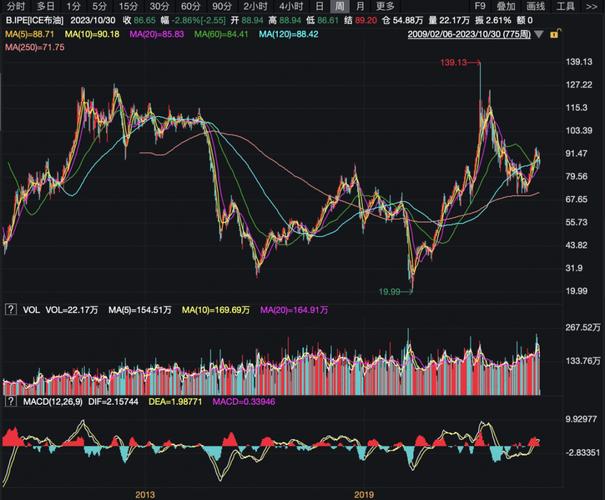
Task: Switch chart to 1分 period
Action: 73,6
